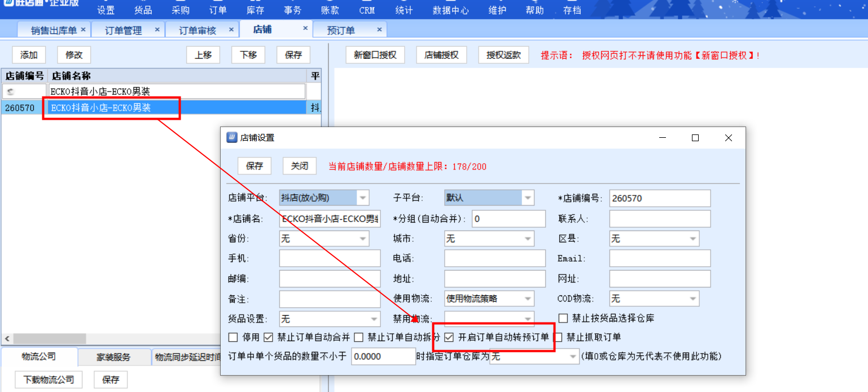Open the 库存 menu in the top bar
This screenshot has height=392, width=868.
(x=255, y=10)
